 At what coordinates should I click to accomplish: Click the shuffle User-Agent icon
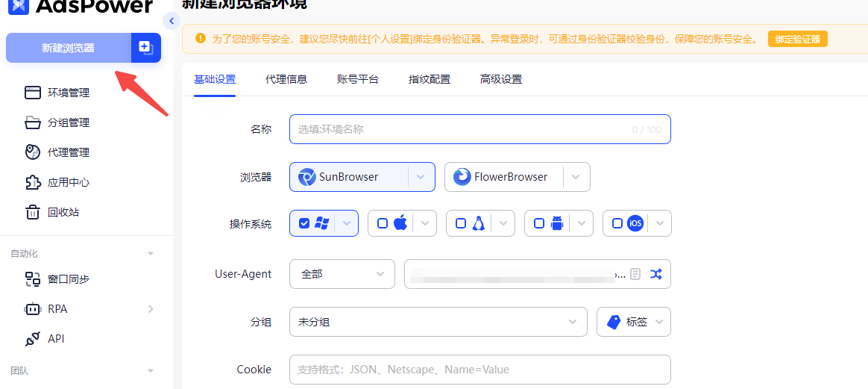[655, 274]
